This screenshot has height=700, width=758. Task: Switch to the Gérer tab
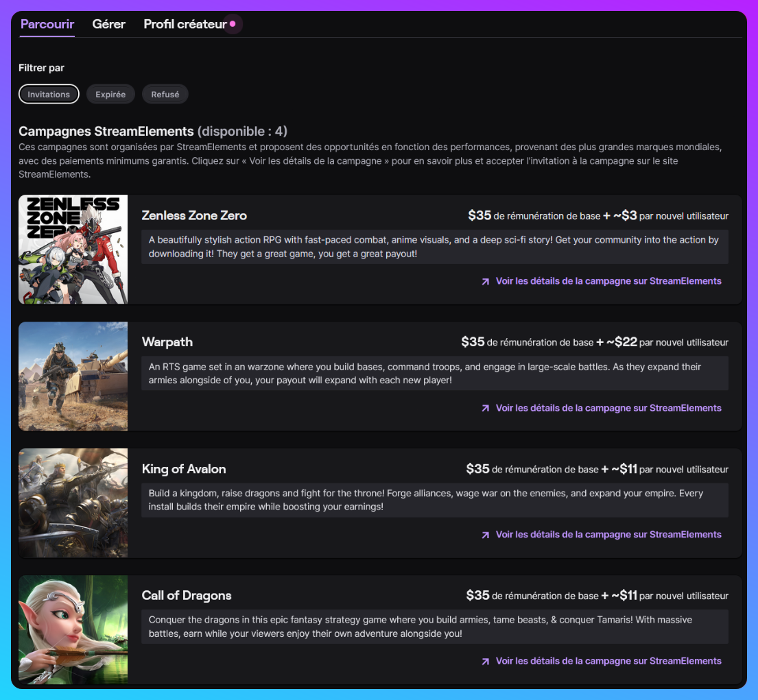tap(108, 24)
